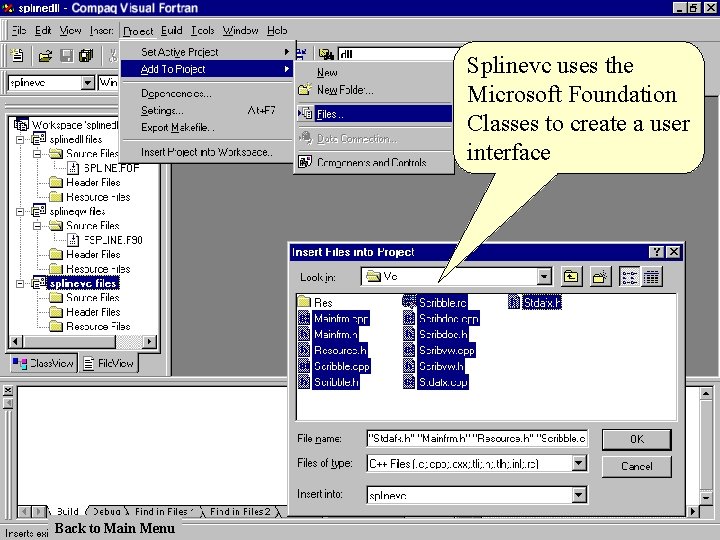
Task: Choose New Folder in submenu
Action: click(374, 90)
